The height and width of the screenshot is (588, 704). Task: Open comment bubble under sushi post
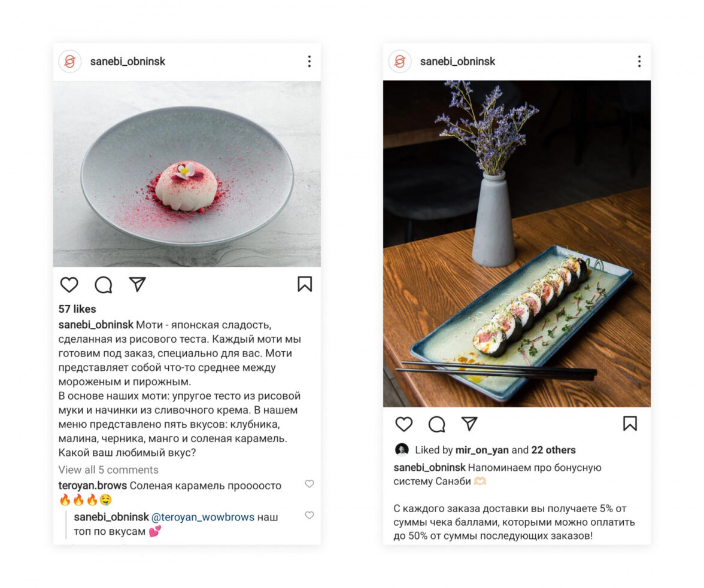(437, 424)
